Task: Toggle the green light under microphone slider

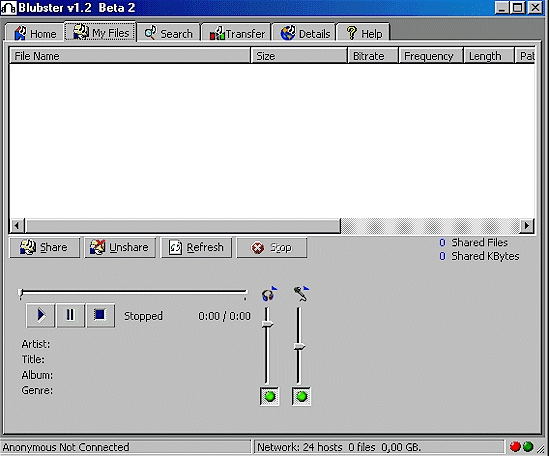Action: [301, 397]
